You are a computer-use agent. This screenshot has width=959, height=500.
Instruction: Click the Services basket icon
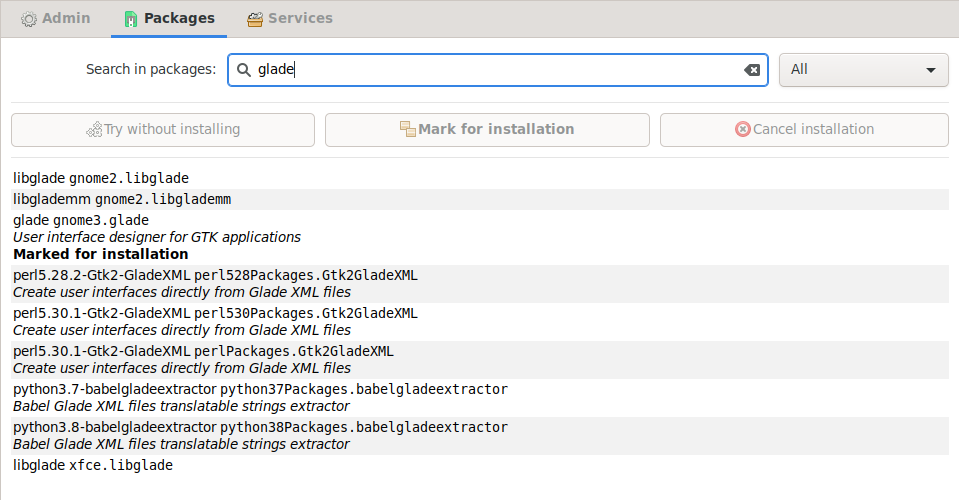click(255, 19)
